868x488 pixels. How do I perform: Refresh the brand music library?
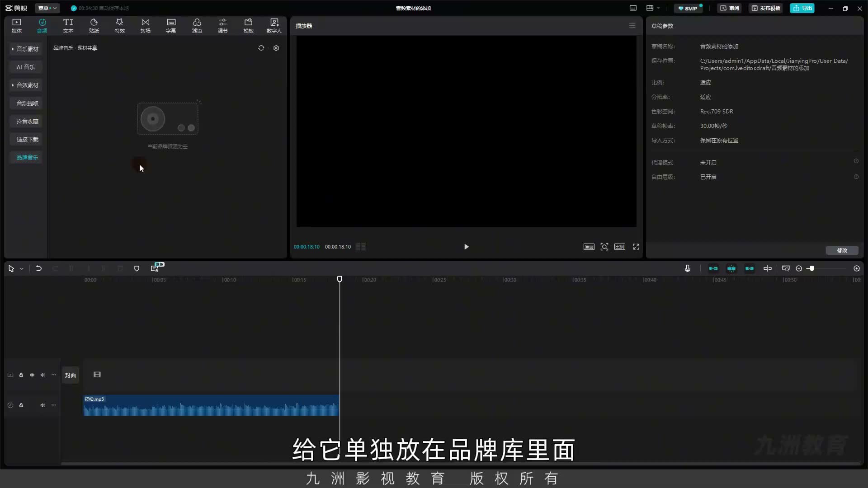[x=261, y=48]
